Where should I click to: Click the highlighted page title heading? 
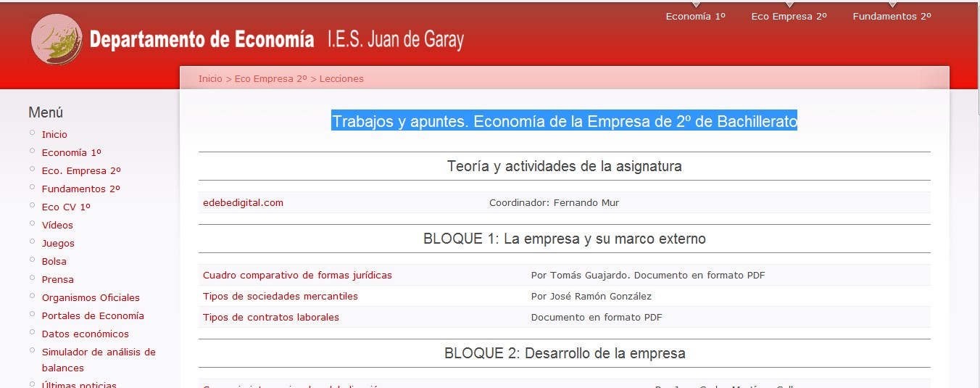pyautogui.click(x=564, y=121)
